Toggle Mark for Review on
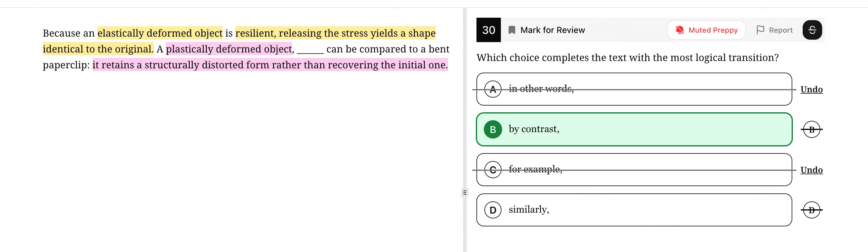 click(x=553, y=30)
